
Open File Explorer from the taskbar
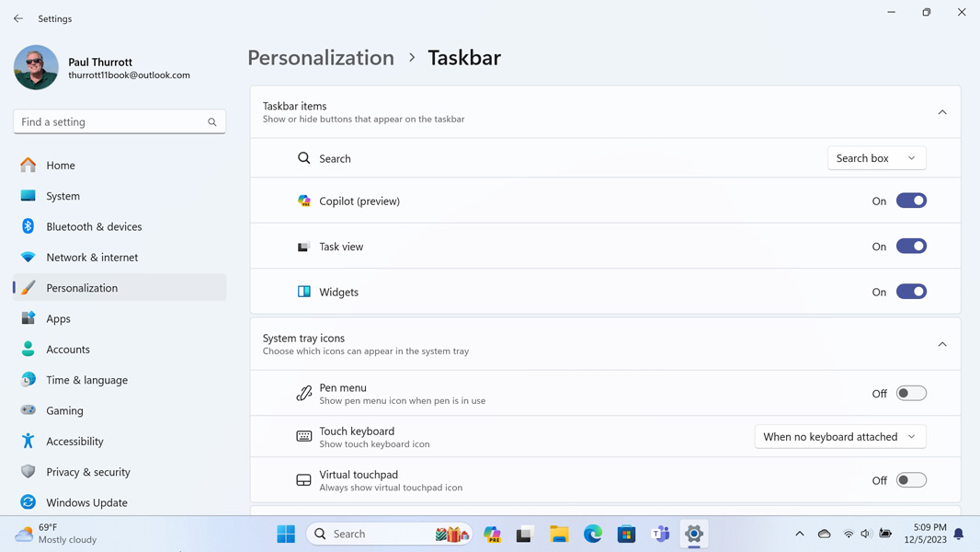559,534
